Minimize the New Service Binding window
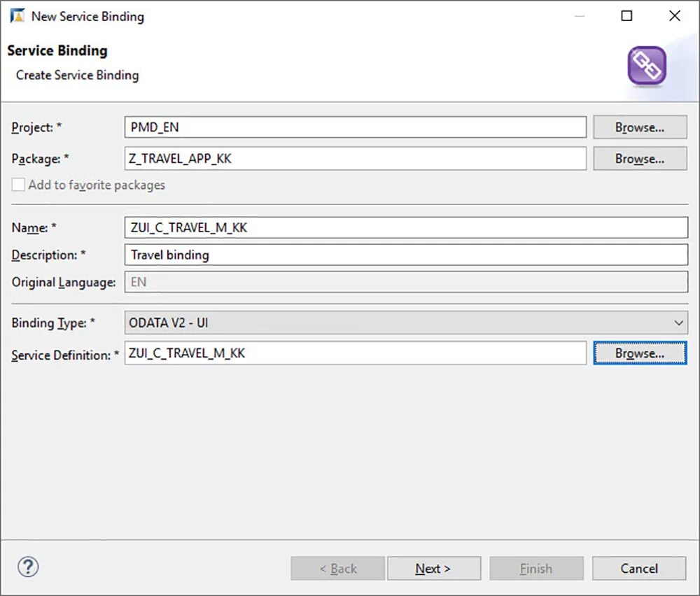 point(580,15)
